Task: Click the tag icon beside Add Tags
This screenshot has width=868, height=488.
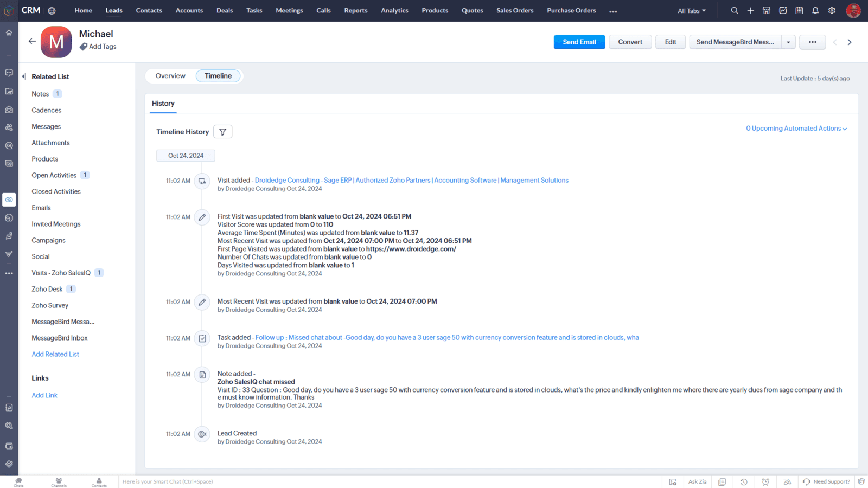Action: [84, 47]
